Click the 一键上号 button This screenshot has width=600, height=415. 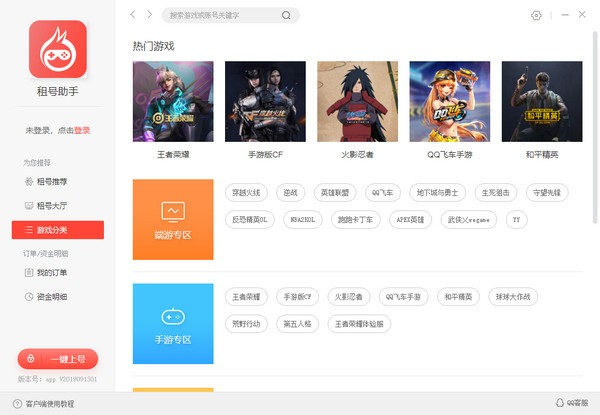pos(58,359)
